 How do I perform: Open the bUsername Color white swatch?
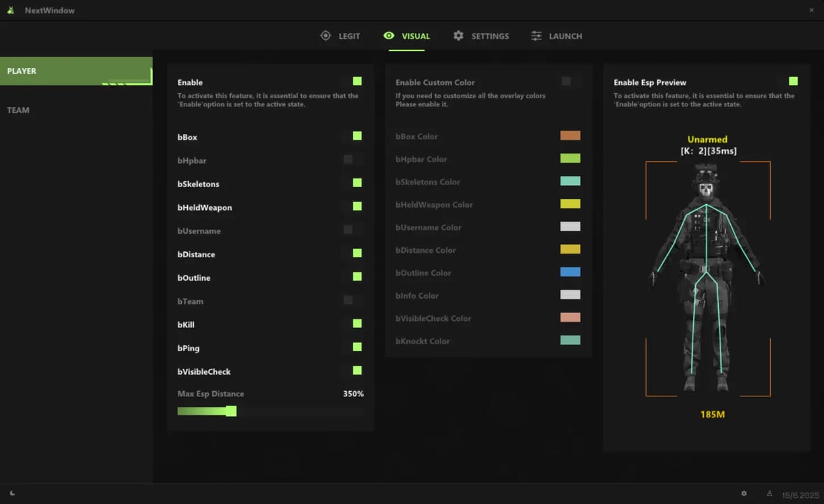(x=570, y=226)
